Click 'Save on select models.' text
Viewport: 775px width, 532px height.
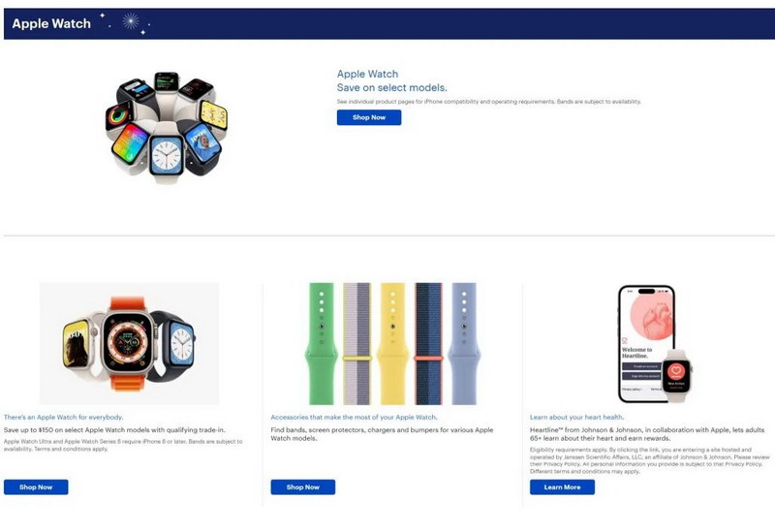[392, 87]
